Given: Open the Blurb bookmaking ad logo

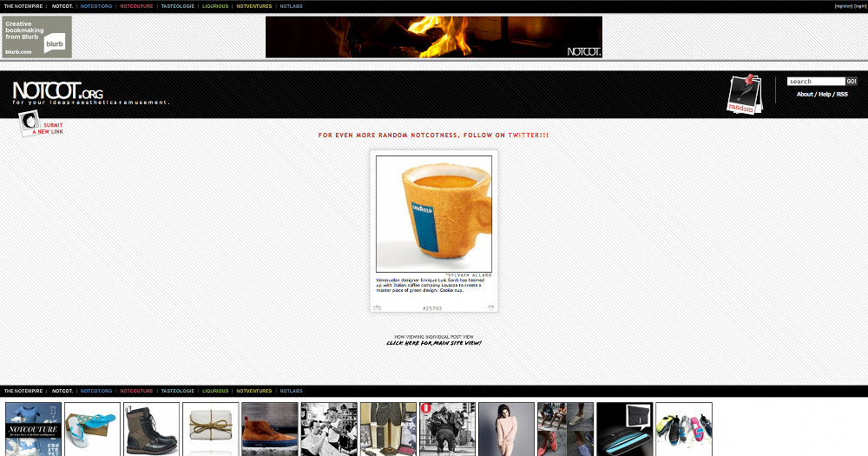Looking at the screenshot, I should click(x=36, y=36).
